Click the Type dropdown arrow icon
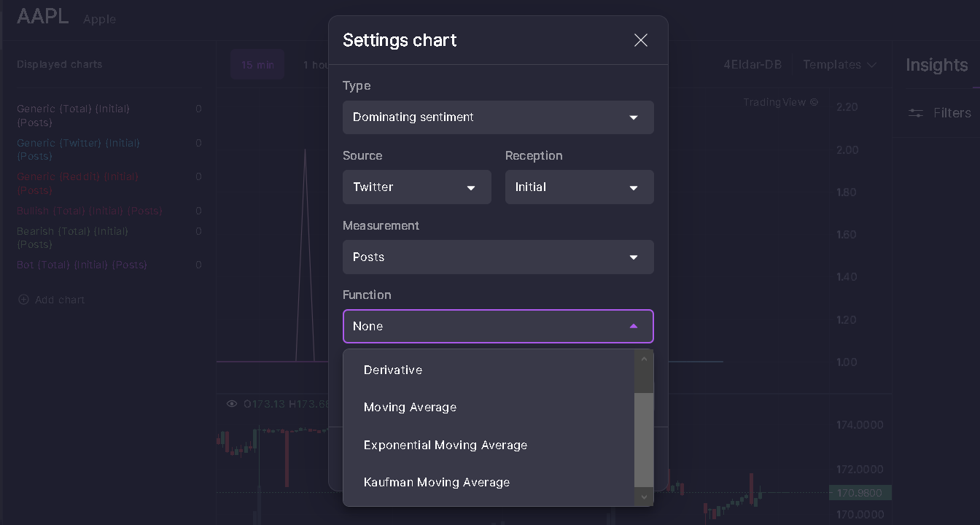The width and height of the screenshot is (980, 525). [634, 117]
